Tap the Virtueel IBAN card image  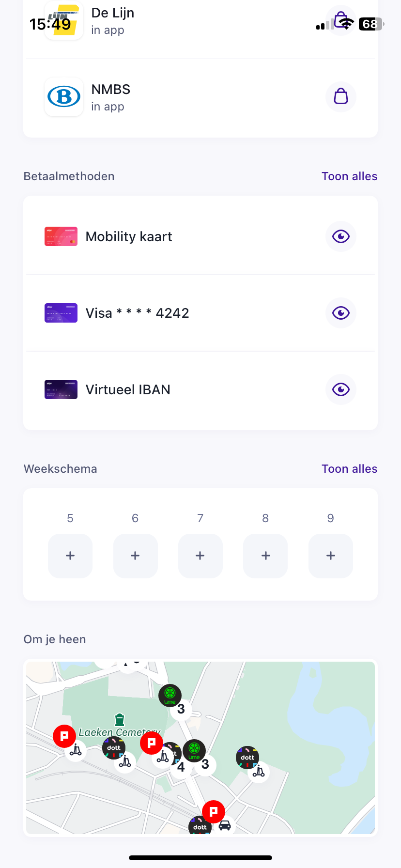(61, 389)
